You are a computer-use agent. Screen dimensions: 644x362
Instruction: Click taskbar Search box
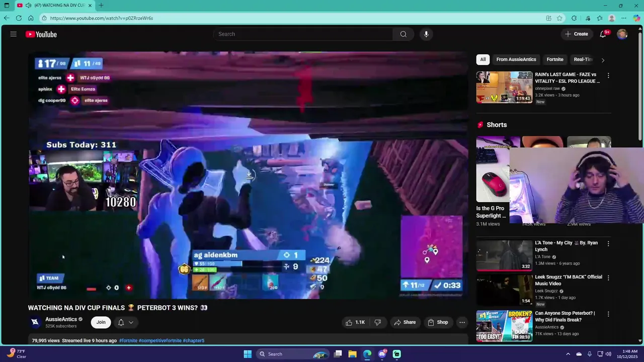[293, 354]
